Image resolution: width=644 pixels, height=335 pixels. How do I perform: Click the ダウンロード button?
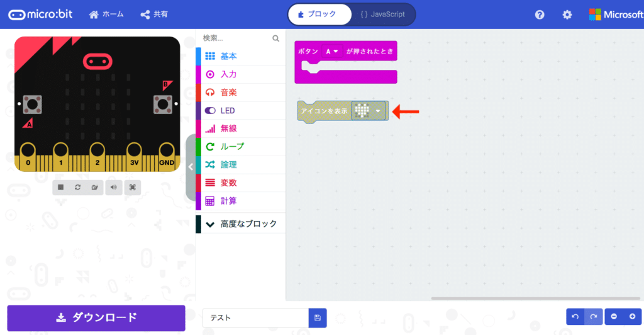[96, 318]
